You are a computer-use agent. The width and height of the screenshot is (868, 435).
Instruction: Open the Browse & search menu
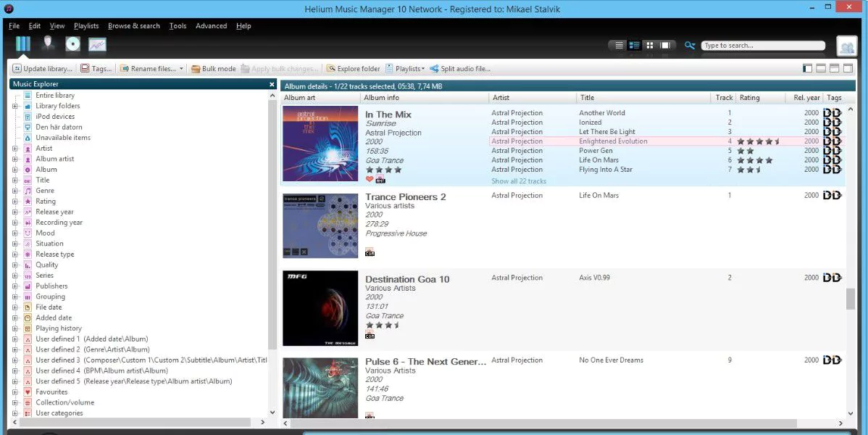click(x=133, y=25)
